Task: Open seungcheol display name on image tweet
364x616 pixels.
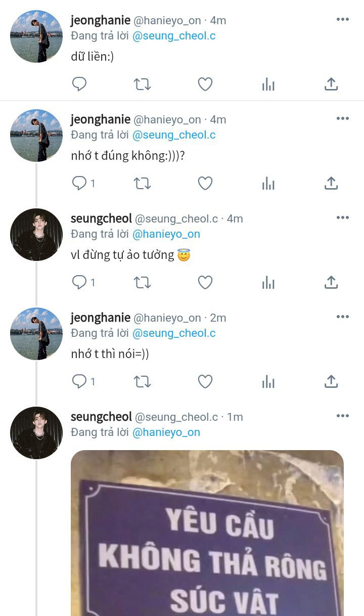Action: pos(101,417)
